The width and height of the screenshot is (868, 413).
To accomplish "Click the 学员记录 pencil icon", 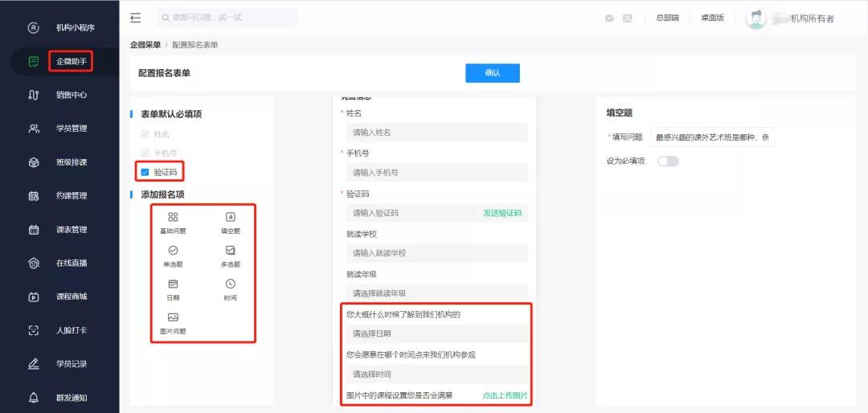I will point(33,364).
